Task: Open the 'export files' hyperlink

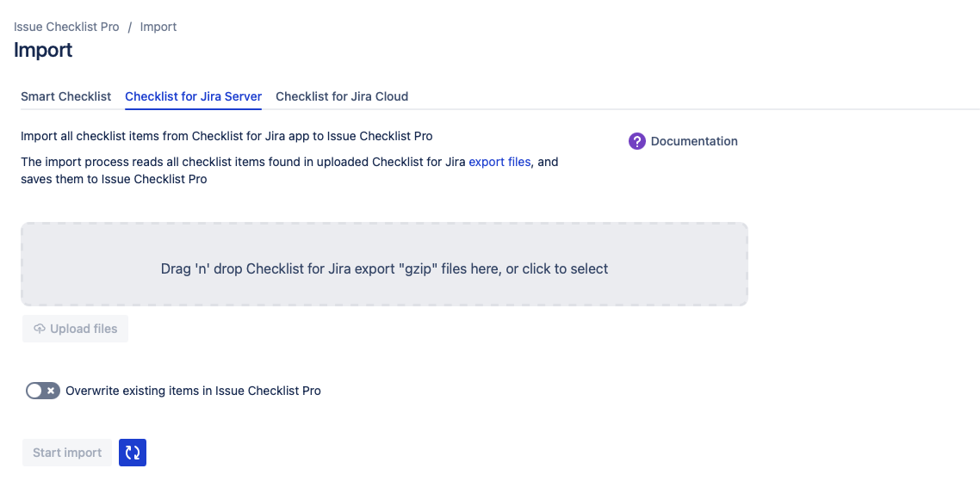Action: [x=499, y=162]
